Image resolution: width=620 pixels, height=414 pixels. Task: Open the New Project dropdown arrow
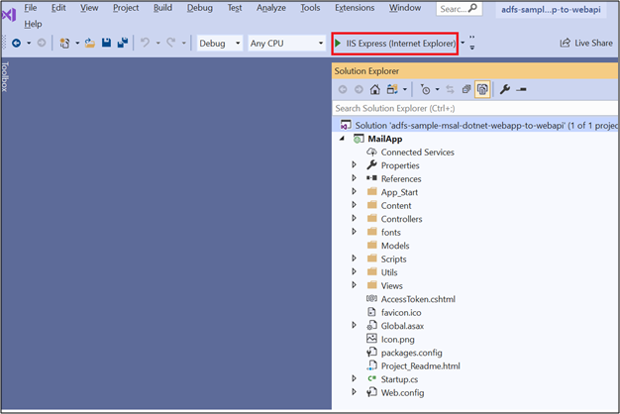[x=77, y=43]
